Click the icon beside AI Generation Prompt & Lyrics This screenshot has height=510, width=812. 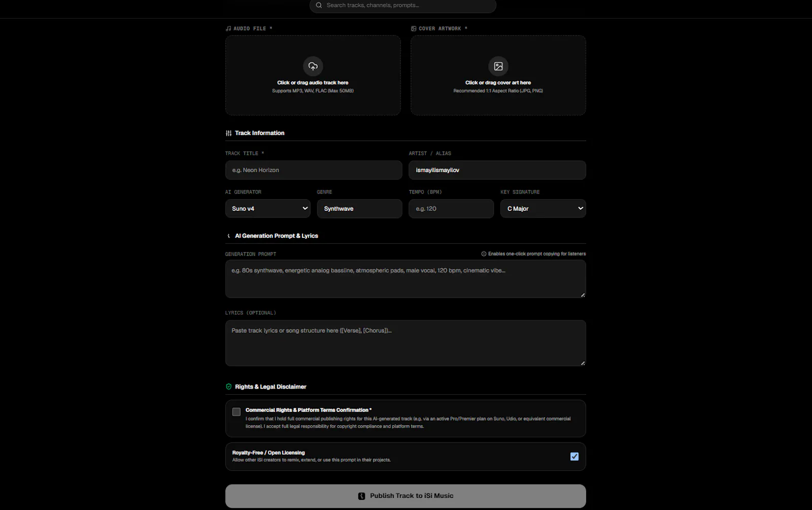click(x=228, y=236)
